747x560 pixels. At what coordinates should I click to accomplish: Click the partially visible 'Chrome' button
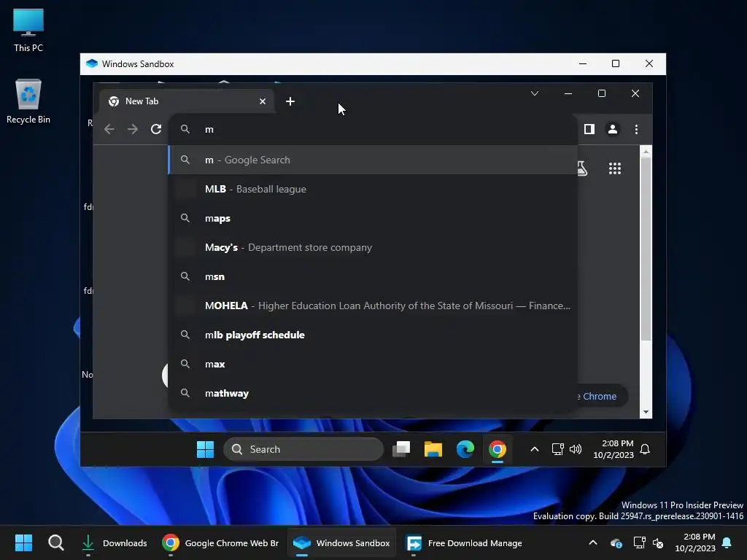click(x=601, y=396)
